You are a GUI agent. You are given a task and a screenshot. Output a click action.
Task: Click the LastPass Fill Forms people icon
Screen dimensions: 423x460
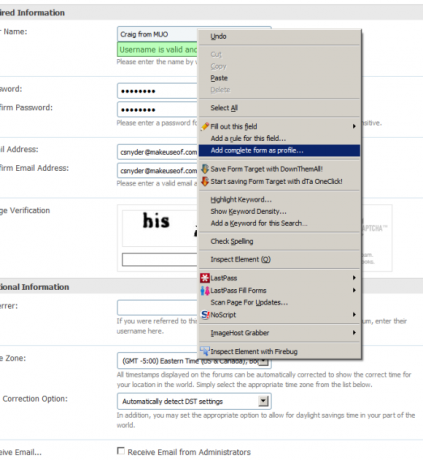click(x=205, y=290)
